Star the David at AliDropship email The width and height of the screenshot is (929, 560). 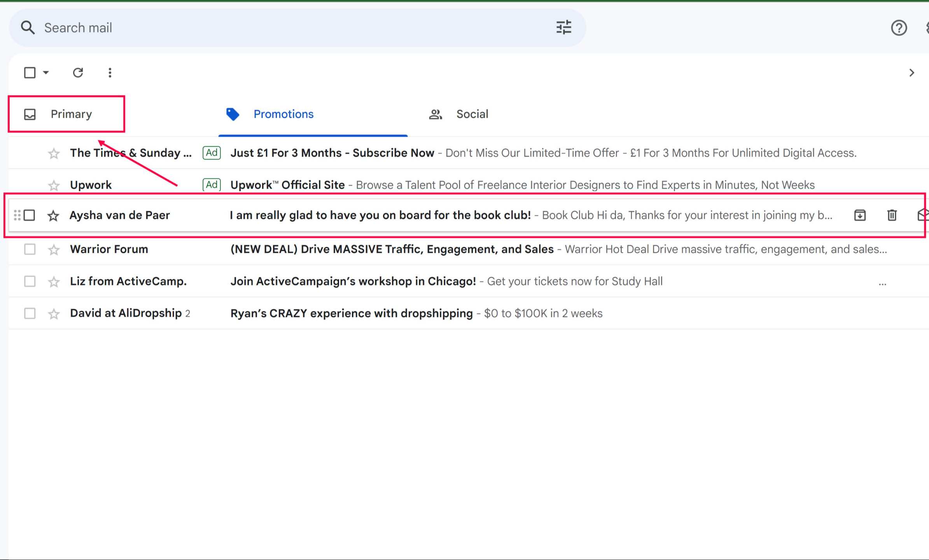click(x=54, y=314)
